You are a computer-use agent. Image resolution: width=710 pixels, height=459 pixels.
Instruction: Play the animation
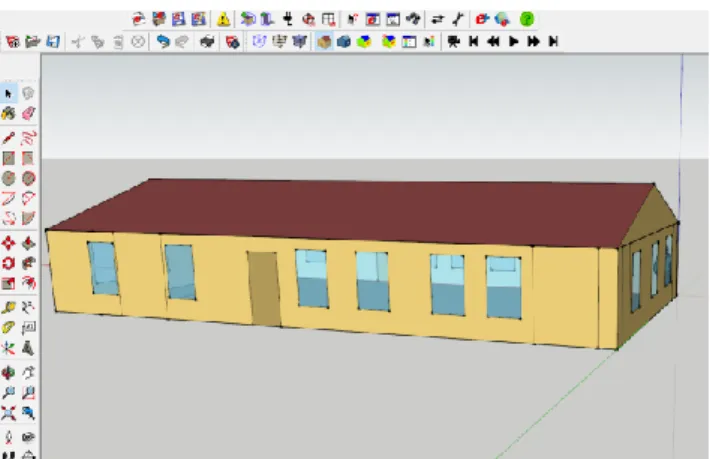click(x=513, y=42)
